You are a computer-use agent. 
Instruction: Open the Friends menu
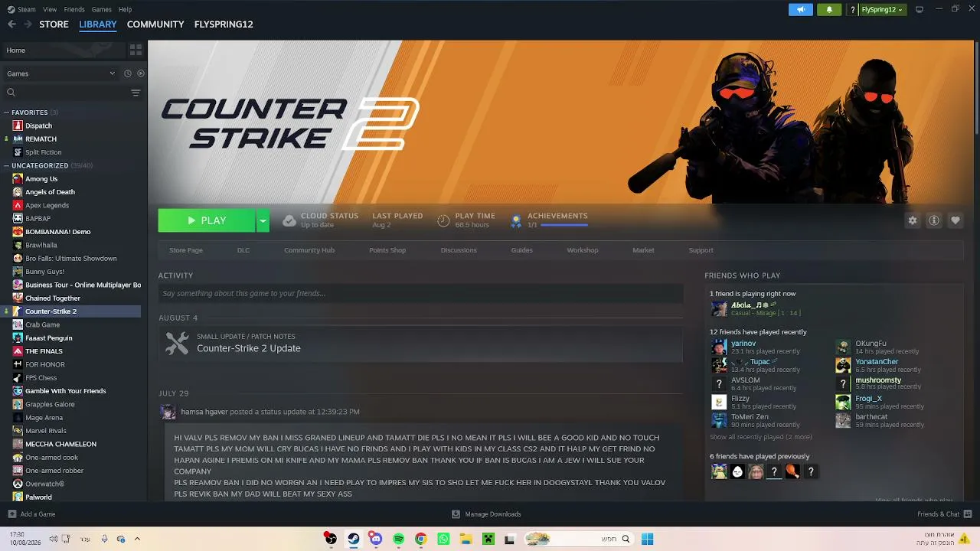[74, 9]
